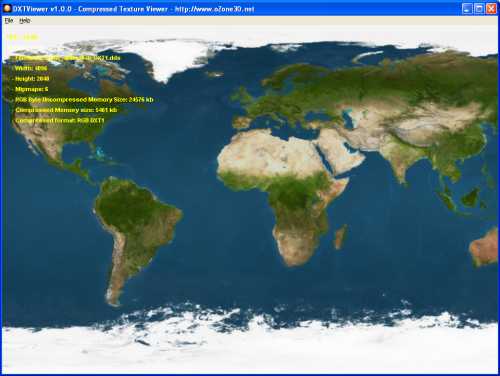
Task: Open the File menu
Action: pos(9,21)
